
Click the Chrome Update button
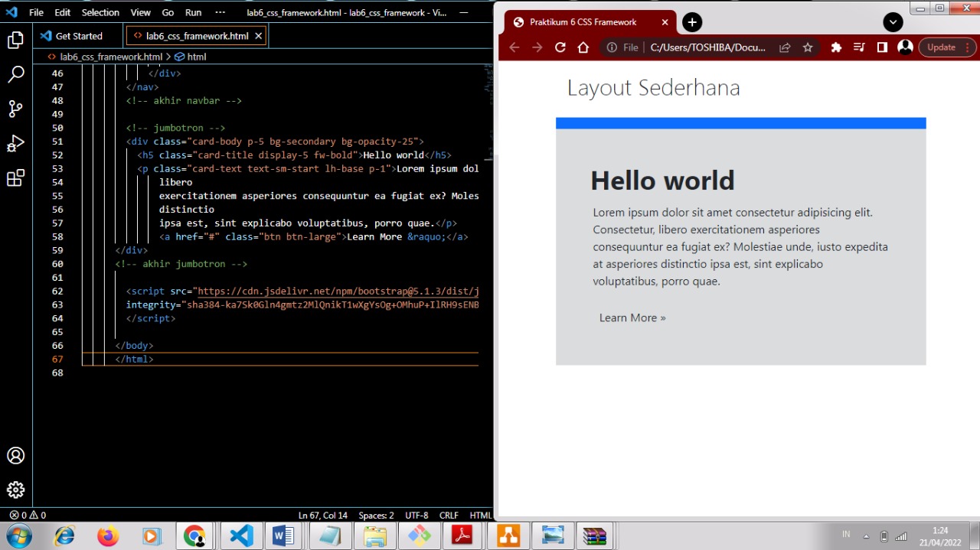pyautogui.click(x=947, y=47)
